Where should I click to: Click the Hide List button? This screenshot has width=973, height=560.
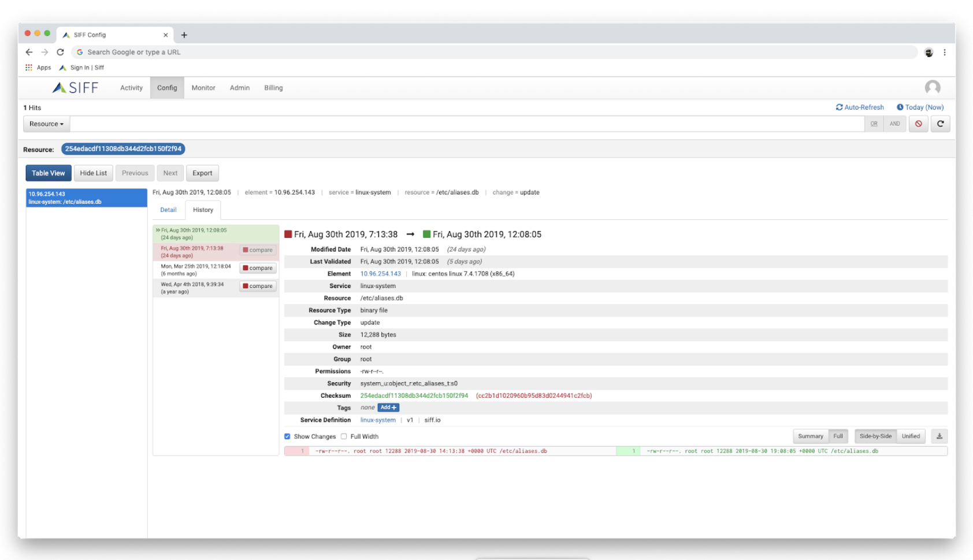click(x=93, y=173)
